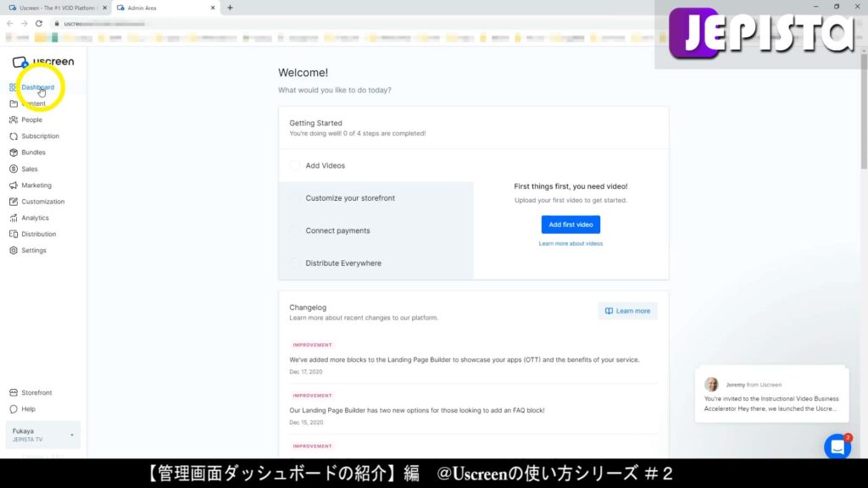Click the Changelog heading
This screenshot has width=868, height=488.
pos(308,308)
